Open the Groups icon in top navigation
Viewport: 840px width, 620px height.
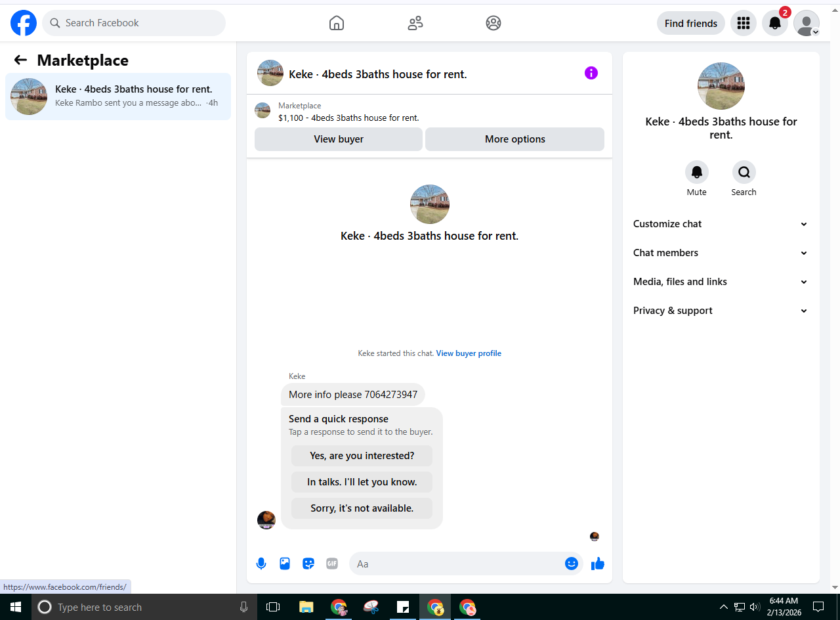click(493, 23)
